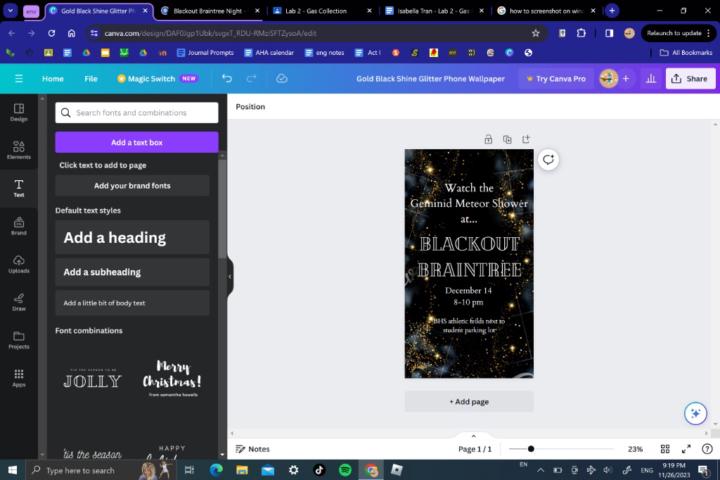Open eng notes bookmark
Viewport: 720px width, 480px height.
[x=324, y=53]
